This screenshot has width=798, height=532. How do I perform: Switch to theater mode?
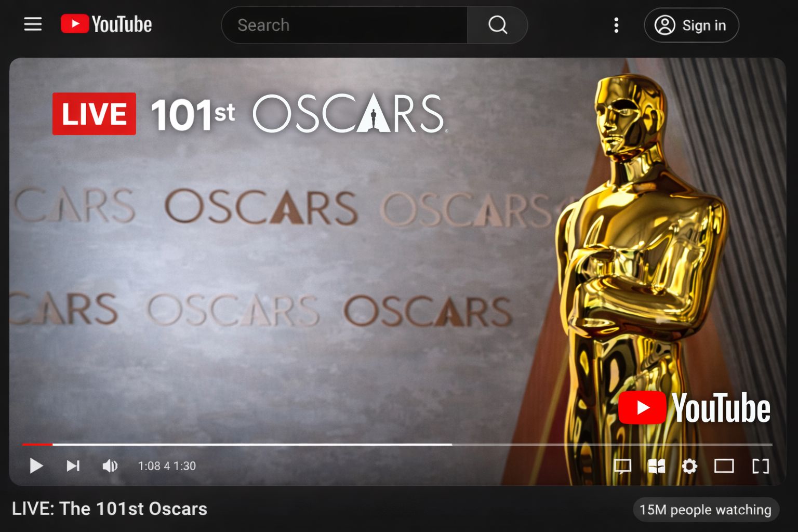point(724,466)
